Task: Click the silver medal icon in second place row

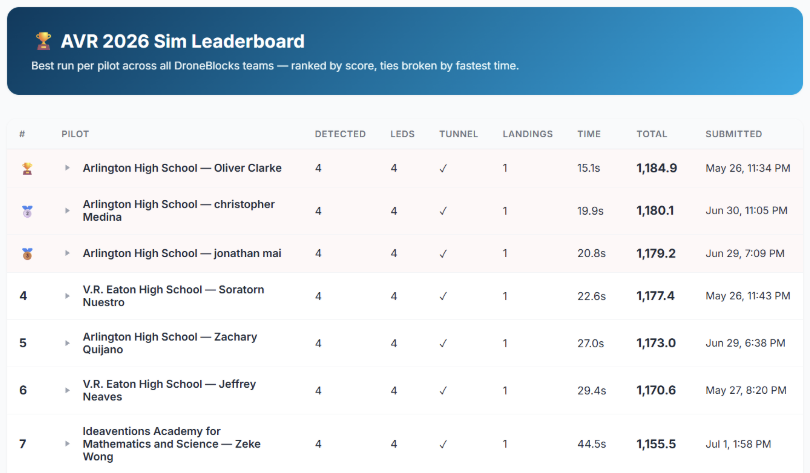Action: [27, 211]
